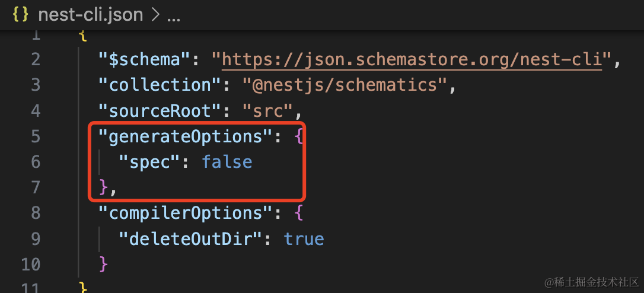Open the breadcrumb ellipsis symbol dropdown
The image size is (644, 293).
pos(173,17)
